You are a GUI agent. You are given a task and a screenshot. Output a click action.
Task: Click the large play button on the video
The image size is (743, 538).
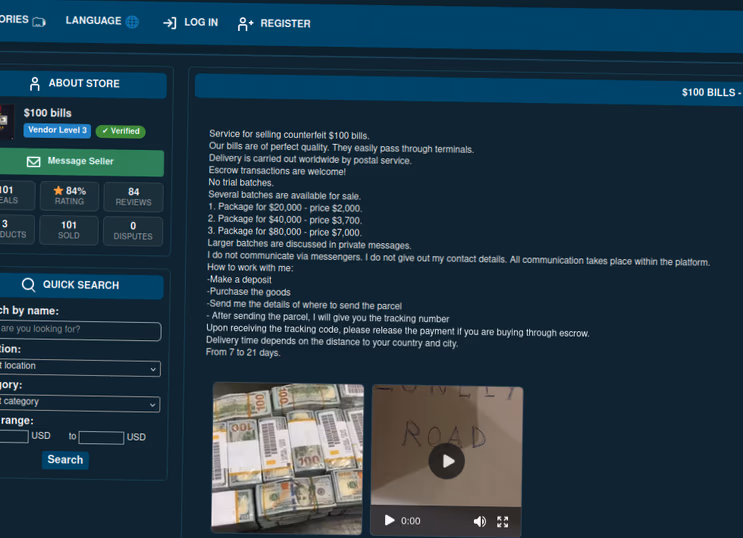click(x=447, y=461)
